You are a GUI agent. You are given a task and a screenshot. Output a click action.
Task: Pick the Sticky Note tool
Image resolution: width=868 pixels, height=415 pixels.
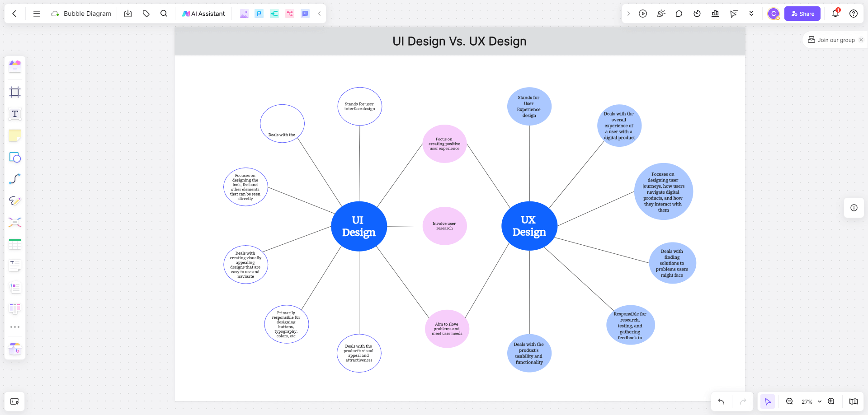coord(15,135)
